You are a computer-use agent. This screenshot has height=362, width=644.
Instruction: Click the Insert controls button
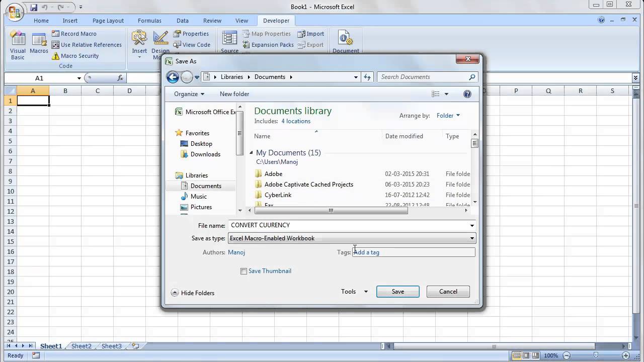click(139, 45)
